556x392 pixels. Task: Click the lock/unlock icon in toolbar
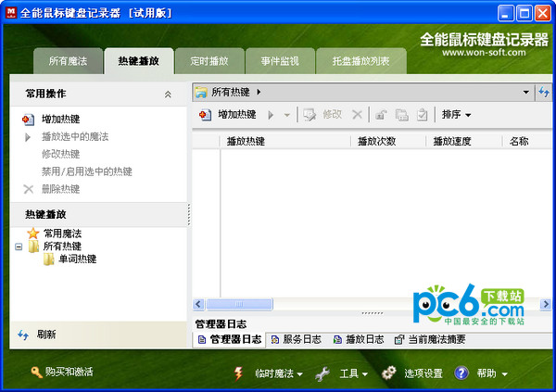point(381,115)
